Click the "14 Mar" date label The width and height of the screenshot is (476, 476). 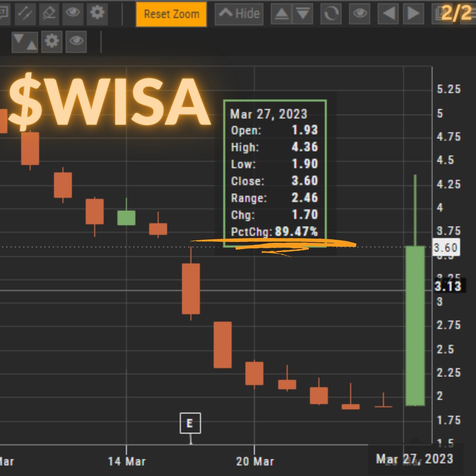click(x=127, y=461)
